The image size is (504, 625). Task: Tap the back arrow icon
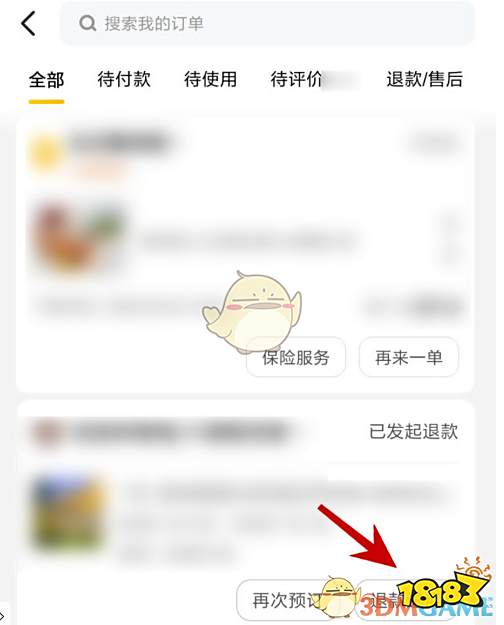coord(28,24)
